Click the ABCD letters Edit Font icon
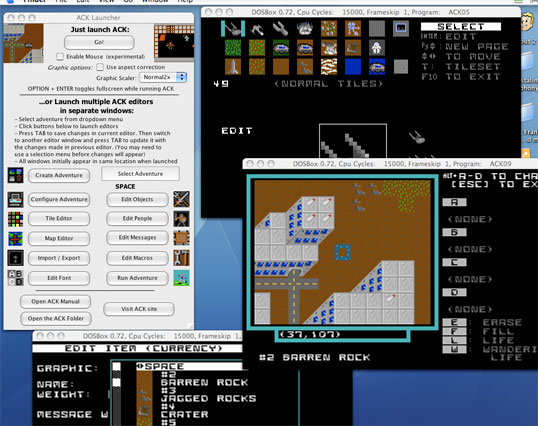This screenshot has height=426, width=538. tap(15, 278)
